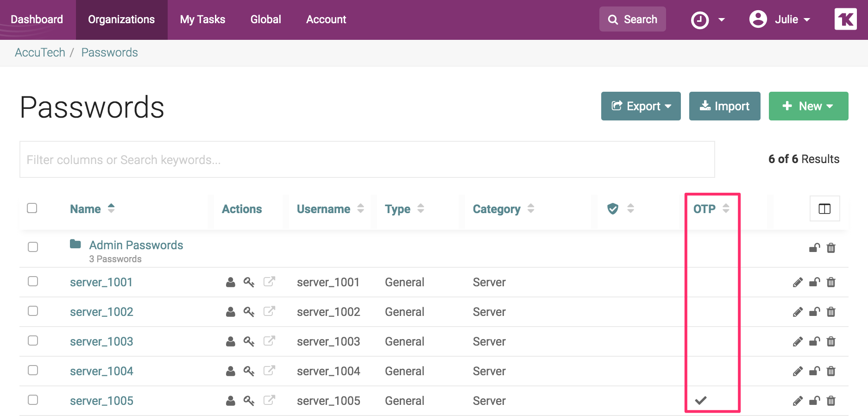This screenshot has height=416, width=868.
Task: Open the external link icon for server_1002
Action: [269, 311]
